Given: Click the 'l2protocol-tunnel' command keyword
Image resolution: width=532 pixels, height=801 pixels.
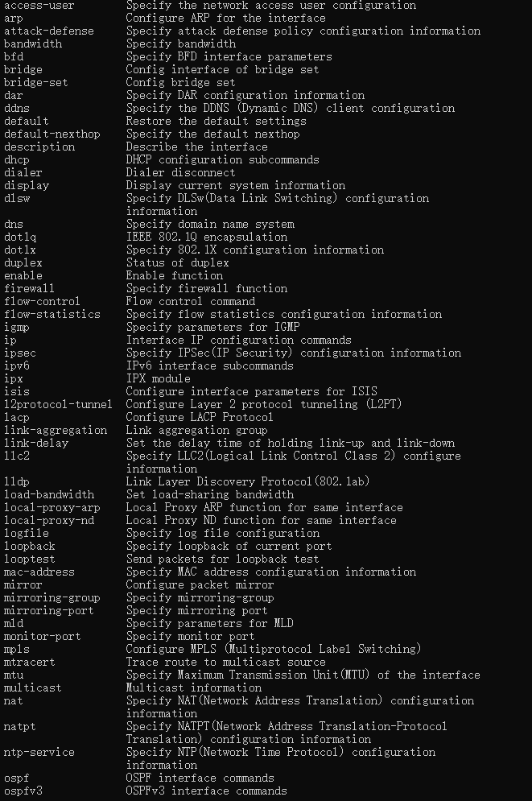Looking at the screenshot, I should pos(58,405).
